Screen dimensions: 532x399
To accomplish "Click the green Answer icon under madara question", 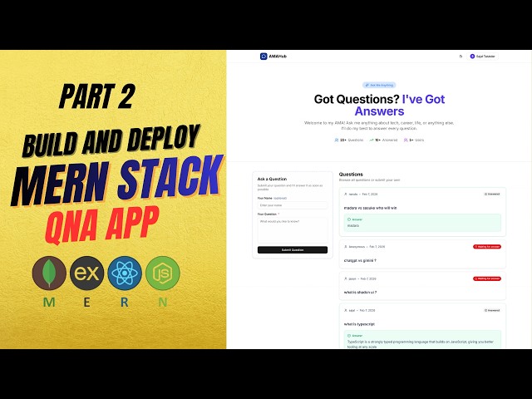I will (x=349, y=219).
